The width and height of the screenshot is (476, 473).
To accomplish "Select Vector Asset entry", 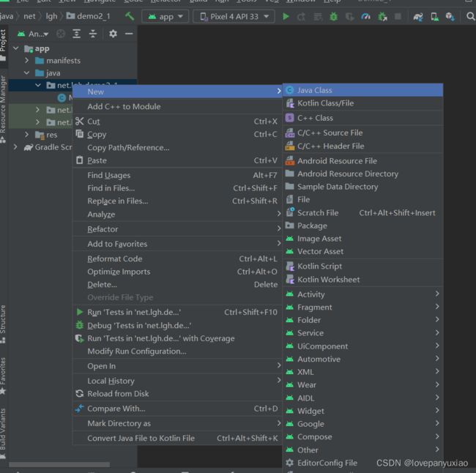I will coord(362,251).
